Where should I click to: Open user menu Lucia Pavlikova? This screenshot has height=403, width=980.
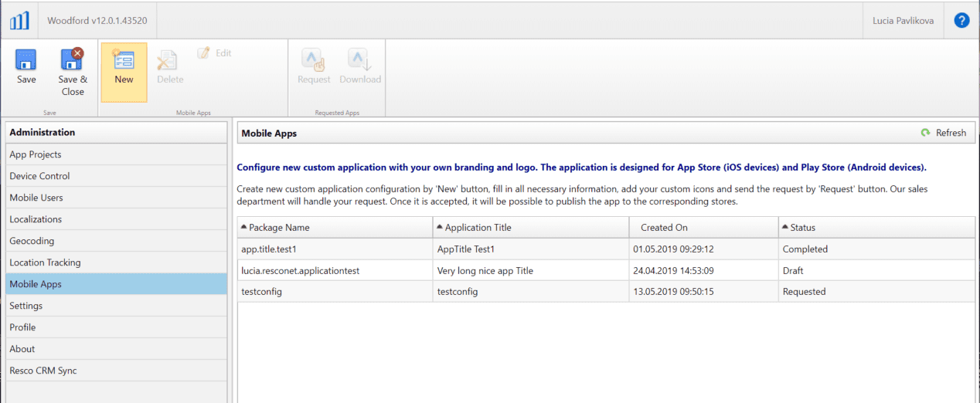902,20
